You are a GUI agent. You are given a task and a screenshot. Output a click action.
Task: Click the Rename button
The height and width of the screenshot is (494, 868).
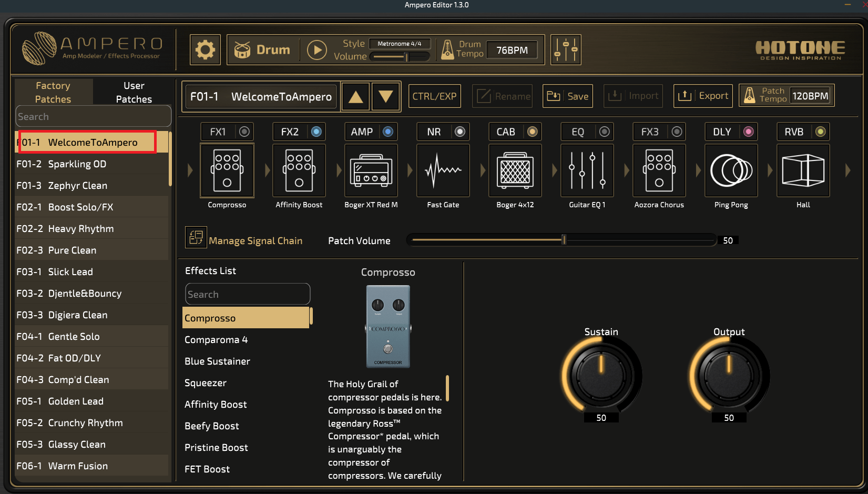503,96
